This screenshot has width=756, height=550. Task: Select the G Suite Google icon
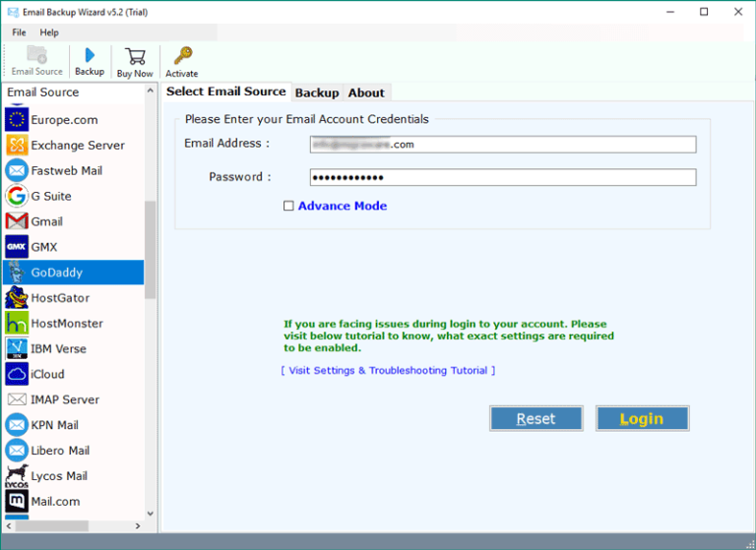[x=17, y=196]
